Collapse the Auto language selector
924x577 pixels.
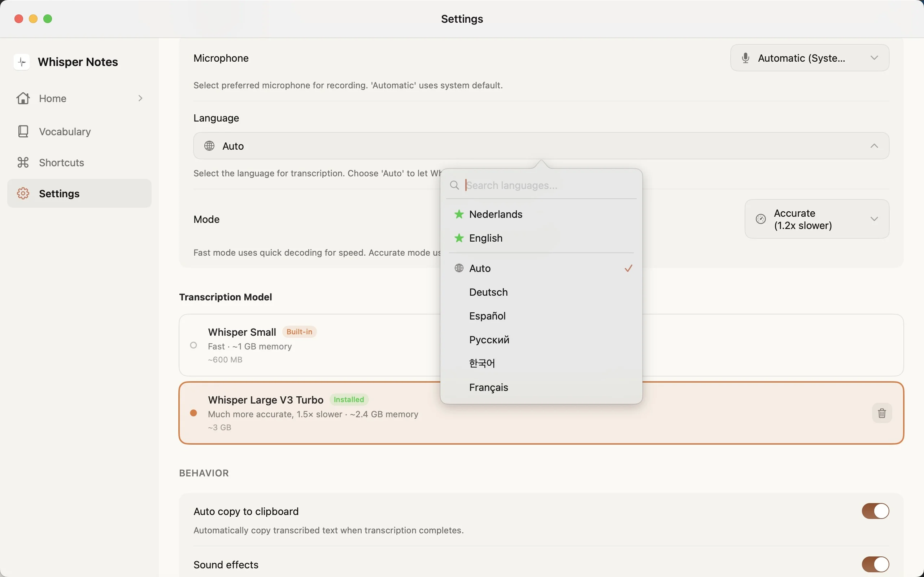(874, 145)
